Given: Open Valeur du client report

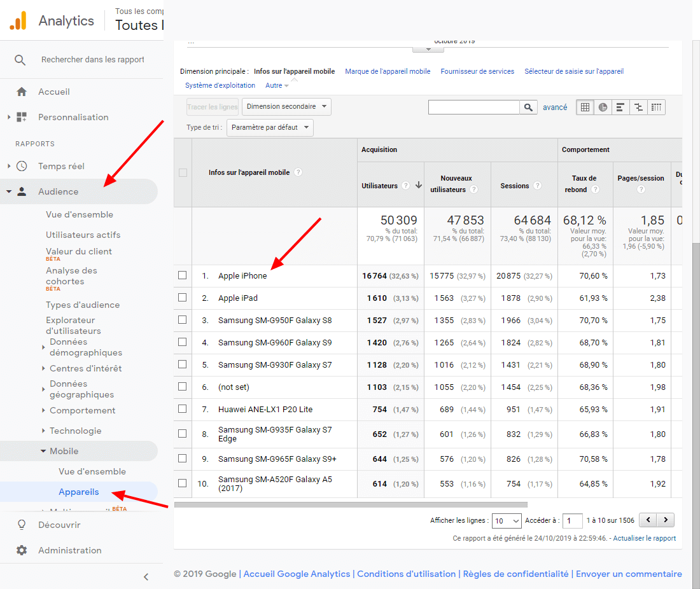Looking at the screenshot, I should [x=78, y=252].
